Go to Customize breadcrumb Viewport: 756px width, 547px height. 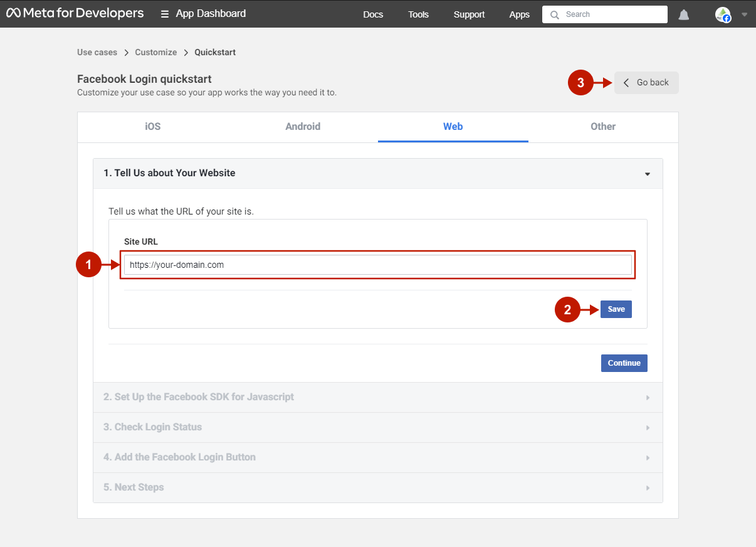tap(156, 52)
